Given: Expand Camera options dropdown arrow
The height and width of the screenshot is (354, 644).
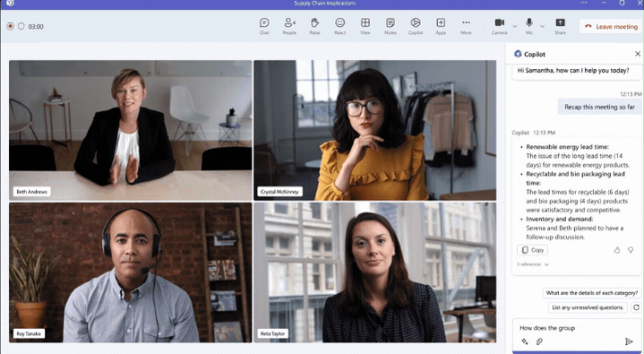Looking at the screenshot, I should coord(515,26).
